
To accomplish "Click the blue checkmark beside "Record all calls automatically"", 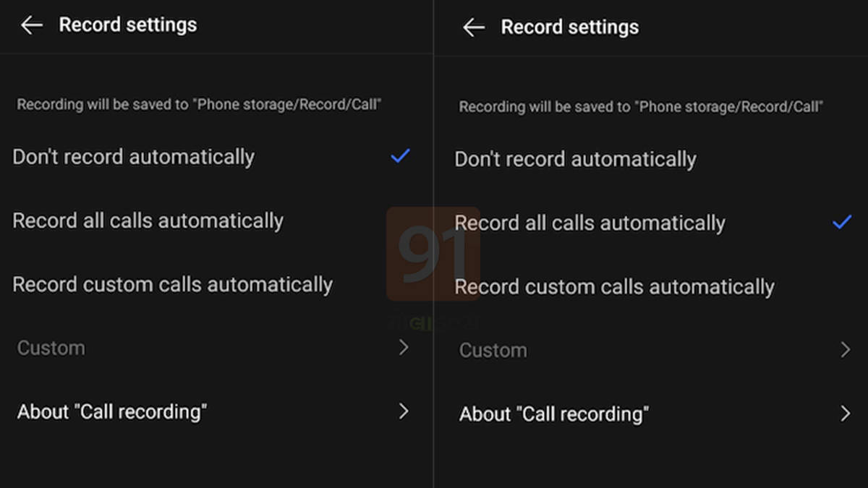I will click(843, 222).
